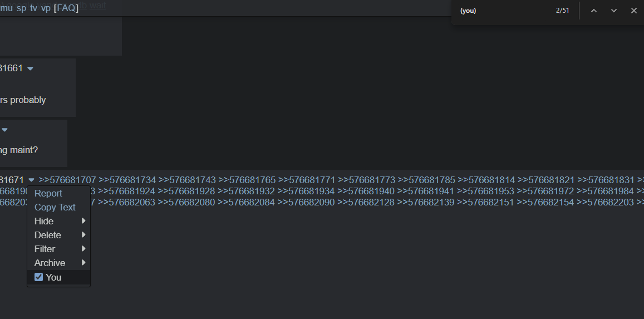This screenshot has height=319, width=644.
Task: Follow backlink >>576681984
Action: (605, 192)
